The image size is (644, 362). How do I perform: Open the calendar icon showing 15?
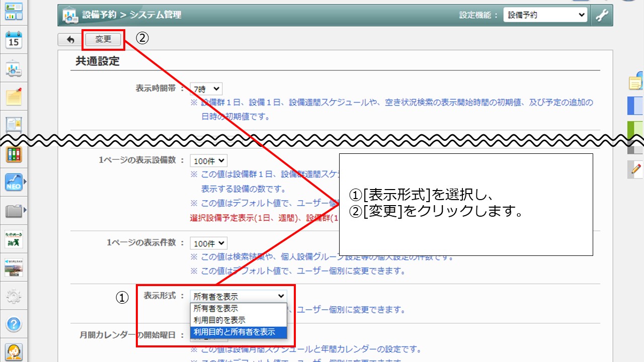coord(14,40)
